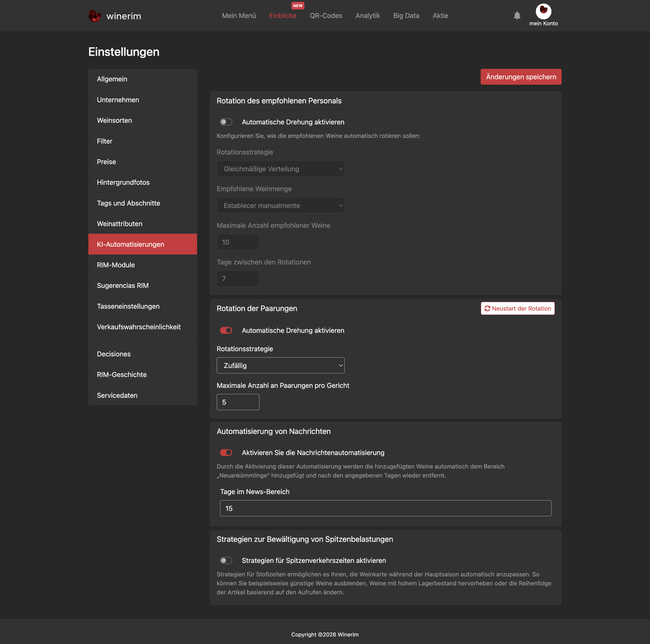Click the Einstellungen page heading
This screenshot has width=650, height=644.
pos(124,52)
